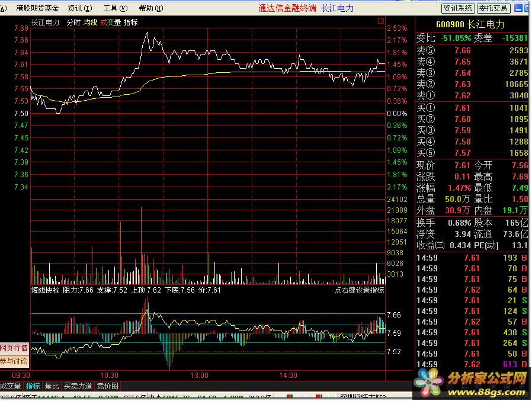Viewport: 532px width, 401px height.
Task: Select the 买④ row volume 1288
Action: (519, 142)
